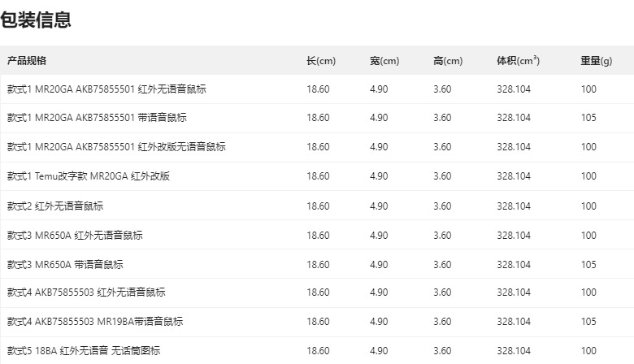Image resolution: width=634 pixels, height=364 pixels.
Task: Click the 产品规格 column header
Action: (27, 61)
